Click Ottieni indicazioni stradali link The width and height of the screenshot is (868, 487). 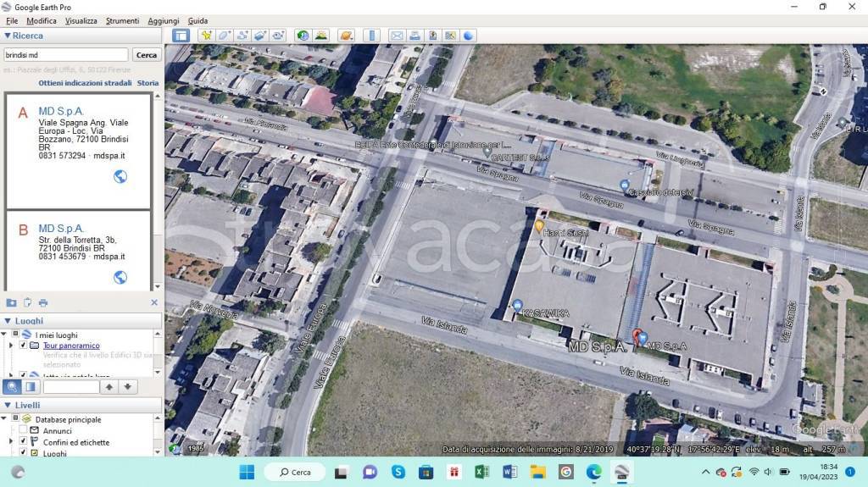86,82
